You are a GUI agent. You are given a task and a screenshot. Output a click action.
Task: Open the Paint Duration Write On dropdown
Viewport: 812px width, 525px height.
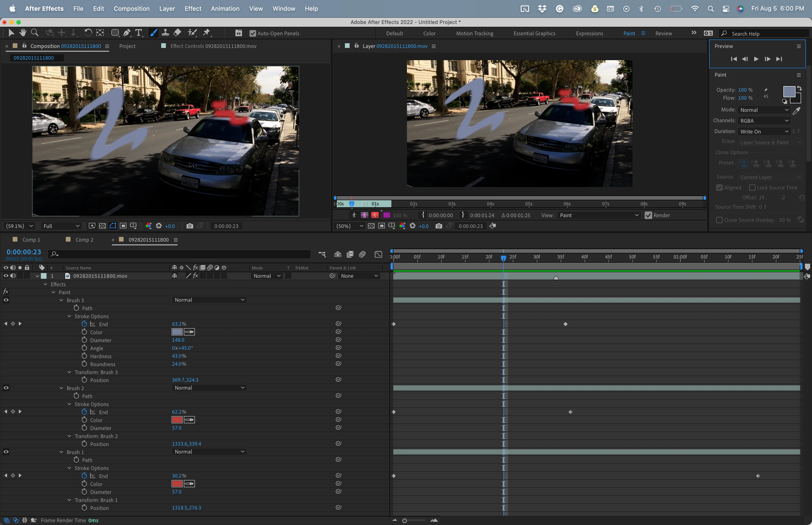point(764,132)
